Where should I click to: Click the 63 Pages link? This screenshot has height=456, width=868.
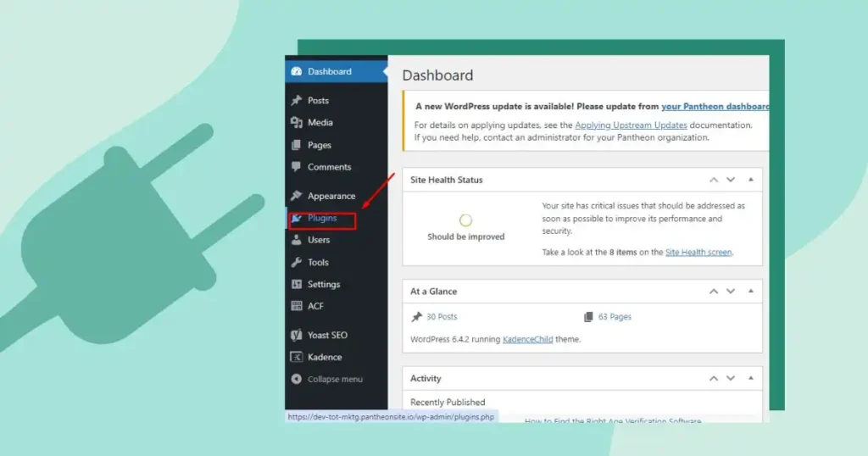point(615,316)
